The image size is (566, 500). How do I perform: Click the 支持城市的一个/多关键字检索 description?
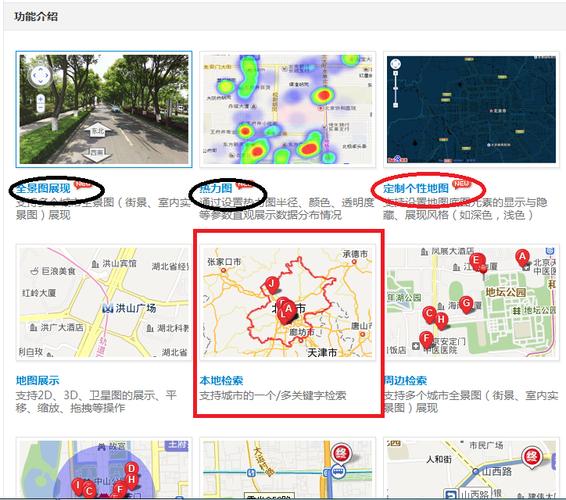click(x=273, y=396)
